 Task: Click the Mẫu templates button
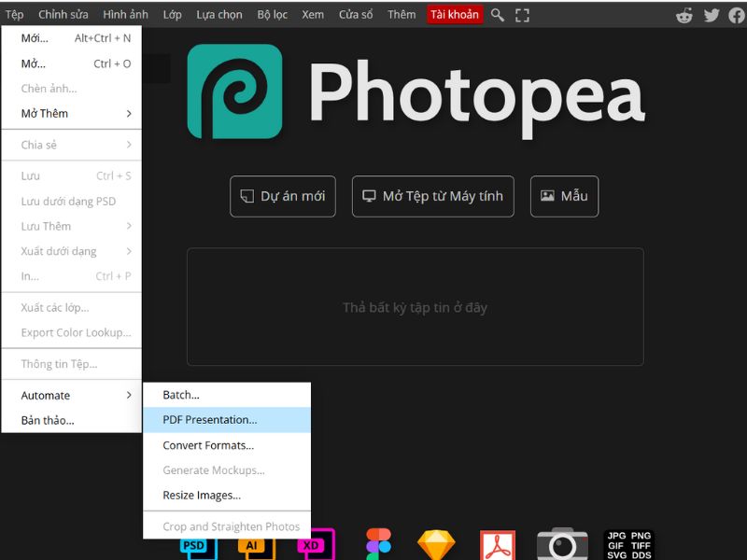click(564, 196)
